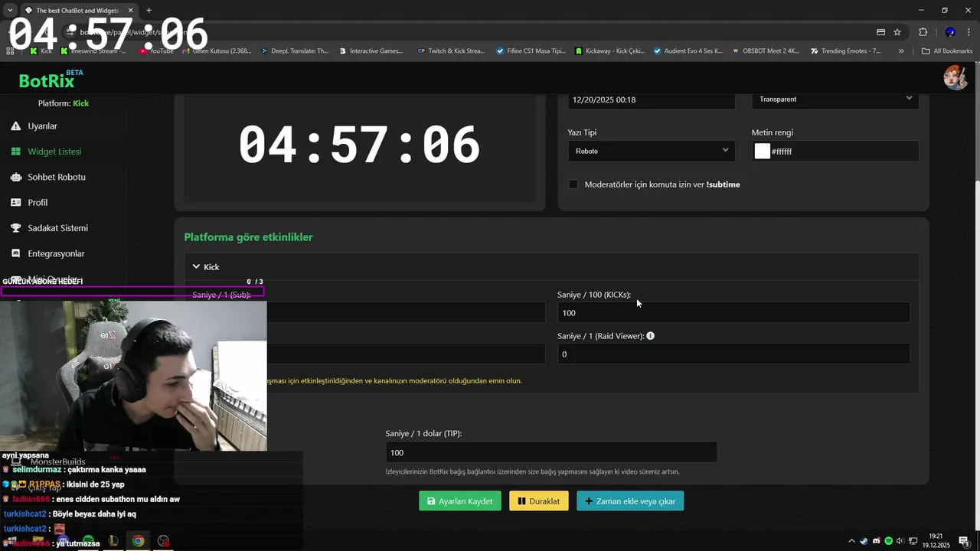This screenshot has height=551, width=980.
Task: Open the Kickaway bookmark
Action: click(610, 51)
